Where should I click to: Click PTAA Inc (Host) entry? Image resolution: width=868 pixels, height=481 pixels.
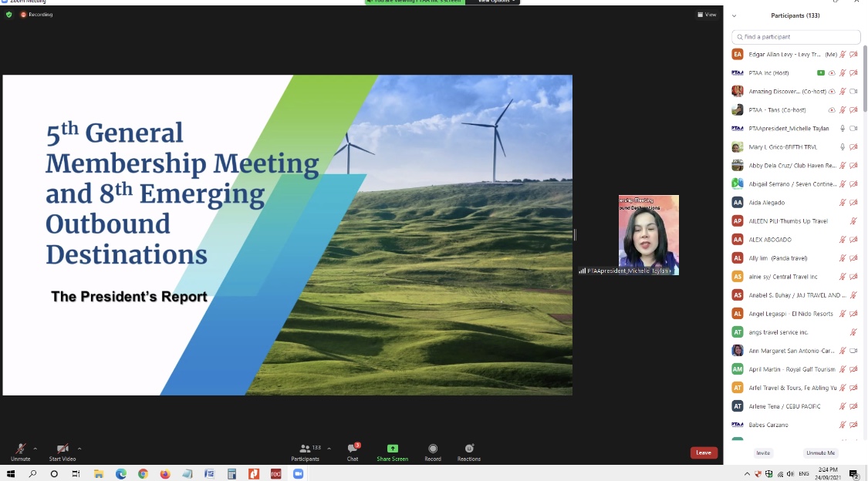click(795, 73)
